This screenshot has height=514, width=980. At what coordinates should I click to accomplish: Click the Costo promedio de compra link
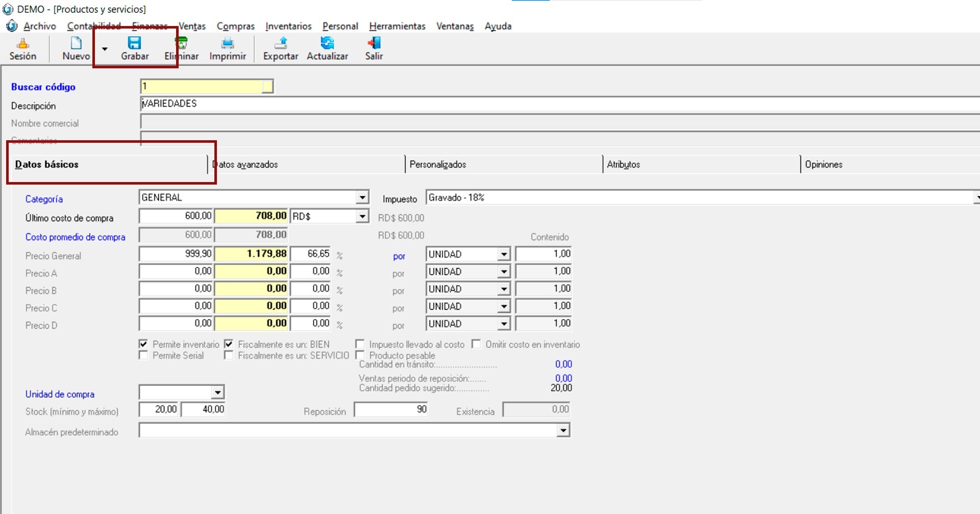click(75, 237)
